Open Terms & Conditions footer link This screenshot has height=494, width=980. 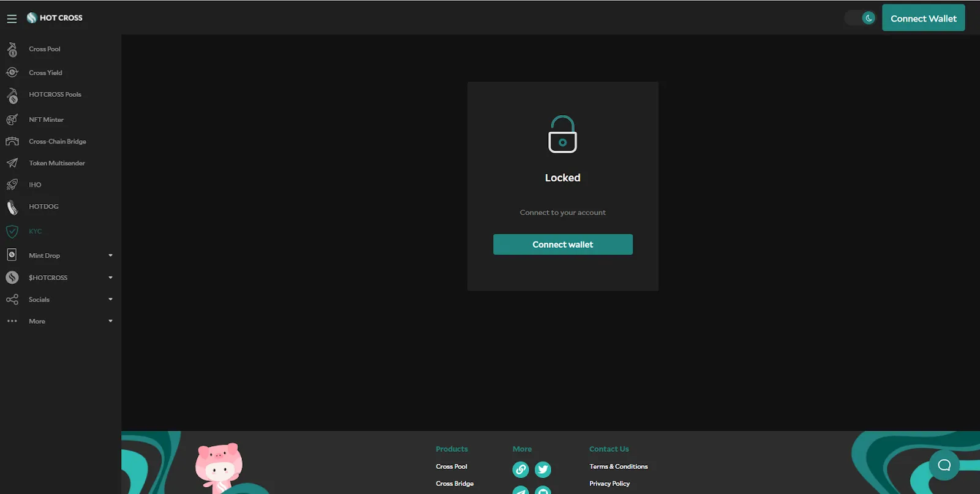619,466
